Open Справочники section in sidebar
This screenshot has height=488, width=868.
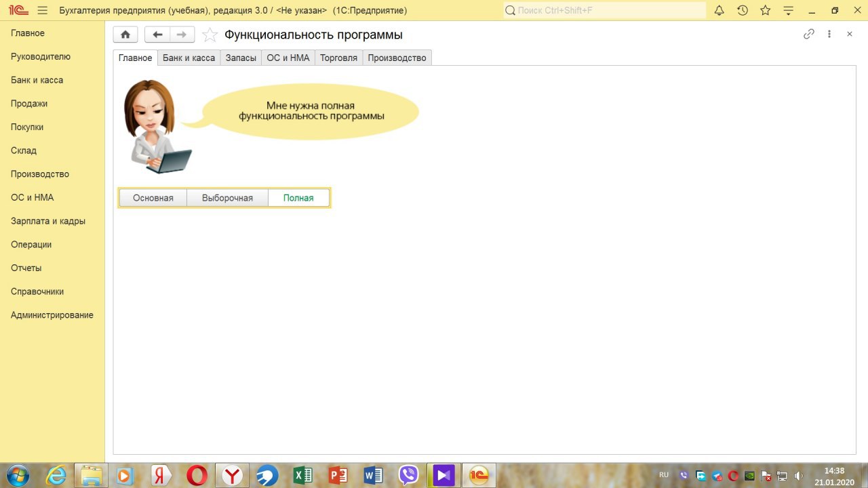(37, 291)
